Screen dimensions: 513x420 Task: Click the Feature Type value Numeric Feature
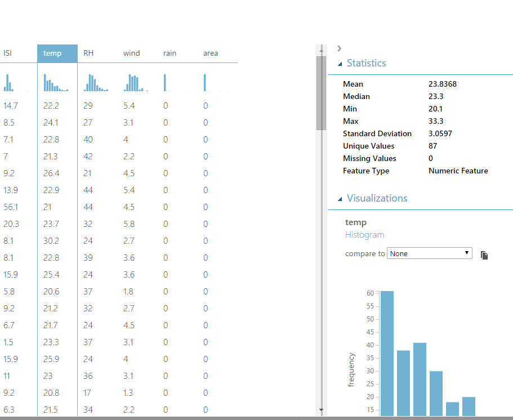pyautogui.click(x=458, y=171)
